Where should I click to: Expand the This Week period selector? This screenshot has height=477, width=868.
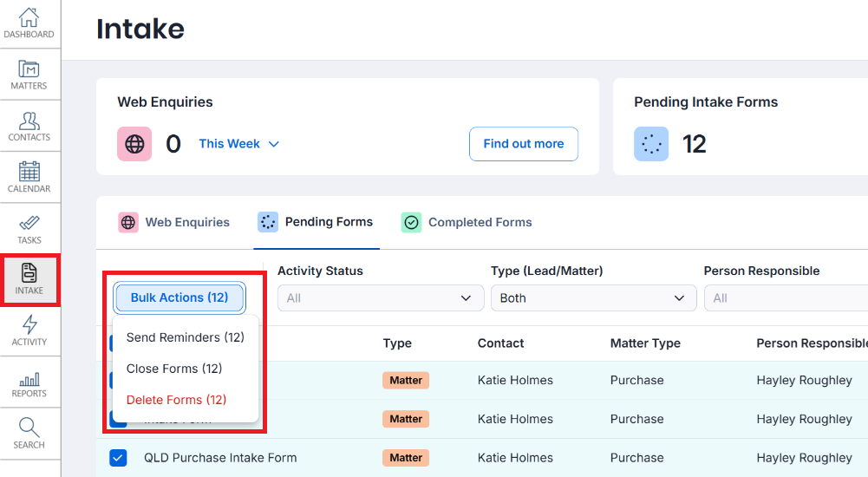pos(238,144)
